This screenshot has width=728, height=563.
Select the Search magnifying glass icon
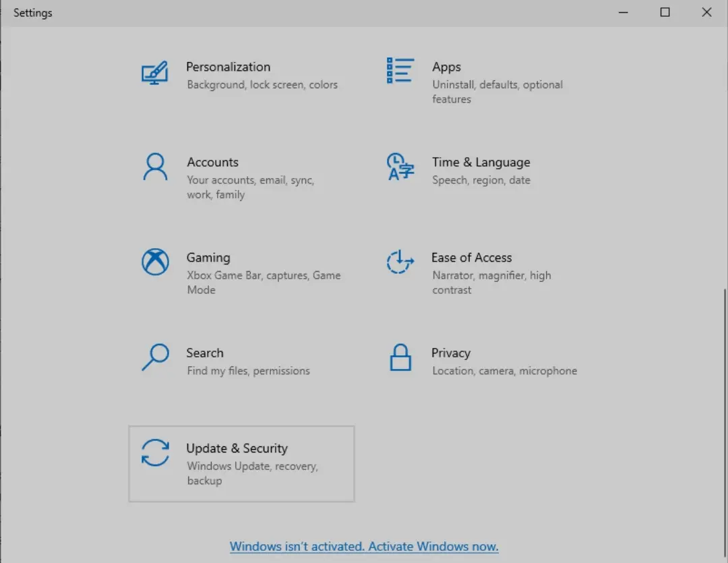click(155, 357)
